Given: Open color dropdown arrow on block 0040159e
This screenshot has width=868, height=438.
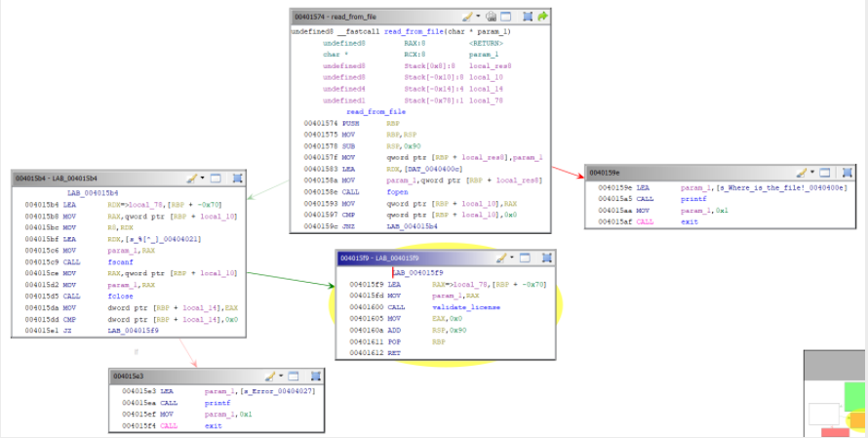Looking at the screenshot, I should (x=811, y=172).
